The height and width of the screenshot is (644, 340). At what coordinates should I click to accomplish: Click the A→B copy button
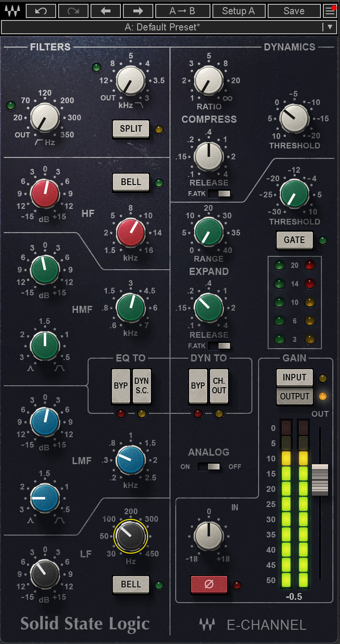click(182, 10)
